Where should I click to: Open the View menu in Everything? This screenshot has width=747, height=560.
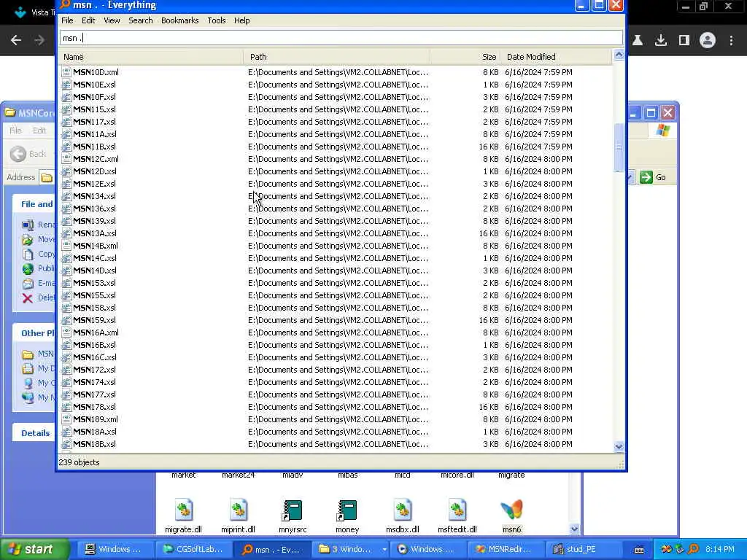(x=112, y=20)
